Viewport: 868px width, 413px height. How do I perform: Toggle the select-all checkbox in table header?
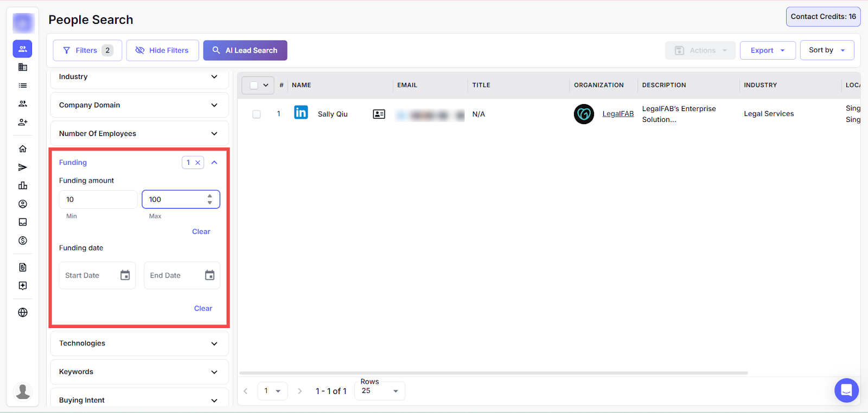(253, 85)
